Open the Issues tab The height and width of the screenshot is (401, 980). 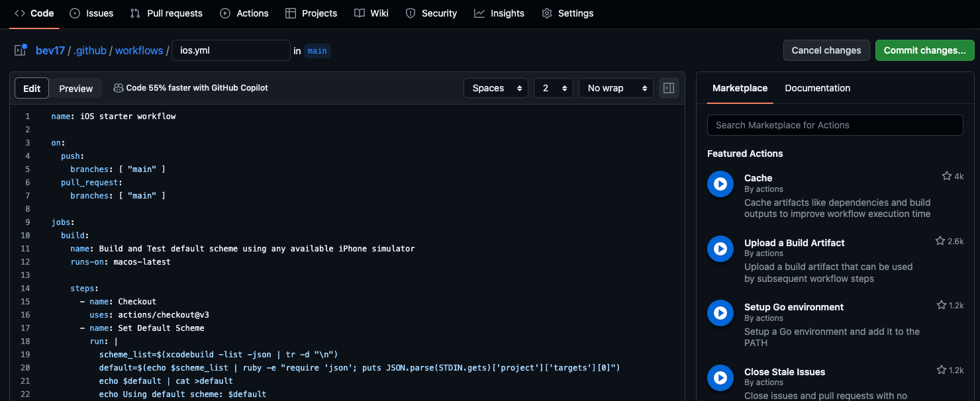[91, 13]
